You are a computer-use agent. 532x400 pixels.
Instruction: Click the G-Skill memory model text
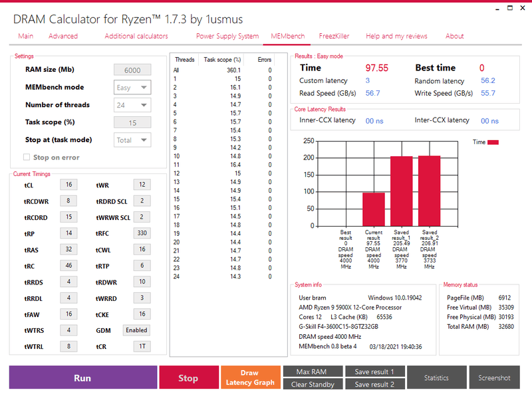click(338, 327)
